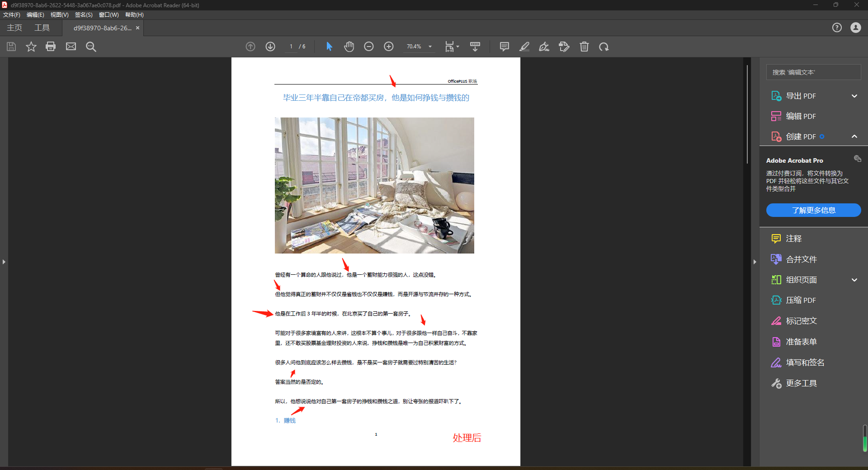
Task: Print the PDF document
Action: point(50,47)
